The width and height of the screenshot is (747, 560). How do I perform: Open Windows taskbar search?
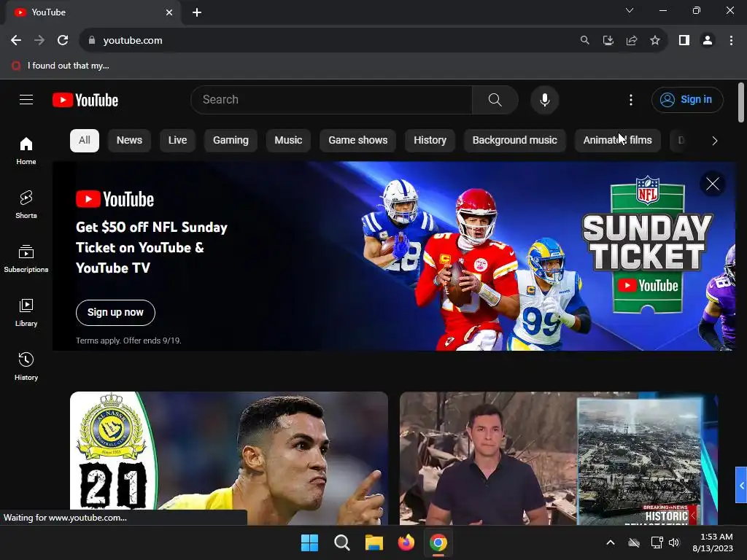click(341, 542)
